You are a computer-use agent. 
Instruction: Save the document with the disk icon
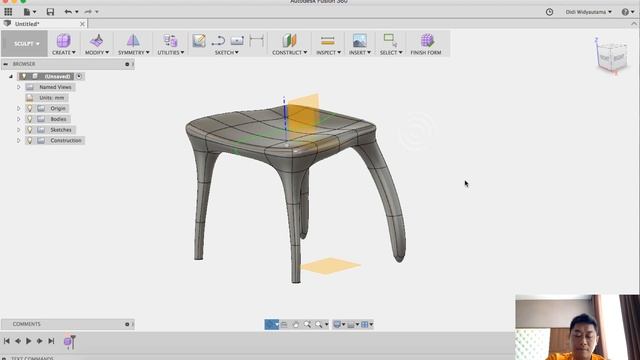[x=50, y=12]
